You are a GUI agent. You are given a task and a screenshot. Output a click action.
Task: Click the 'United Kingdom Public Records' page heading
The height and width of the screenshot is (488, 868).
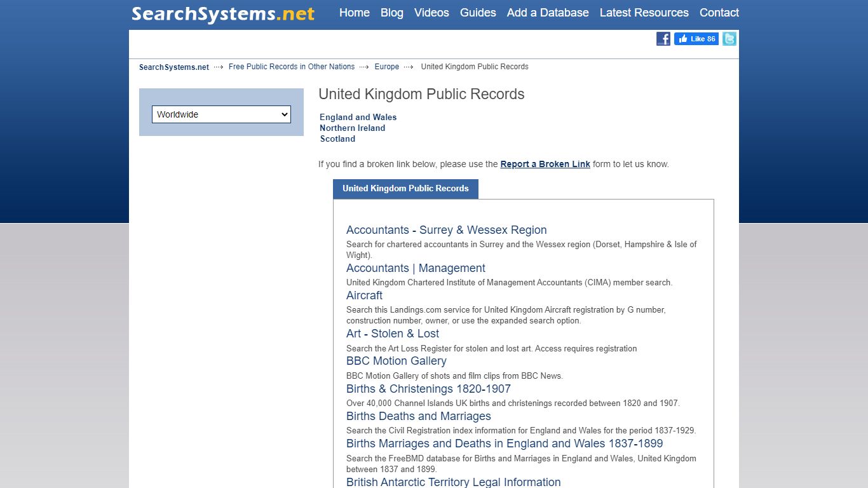point(421,94)
